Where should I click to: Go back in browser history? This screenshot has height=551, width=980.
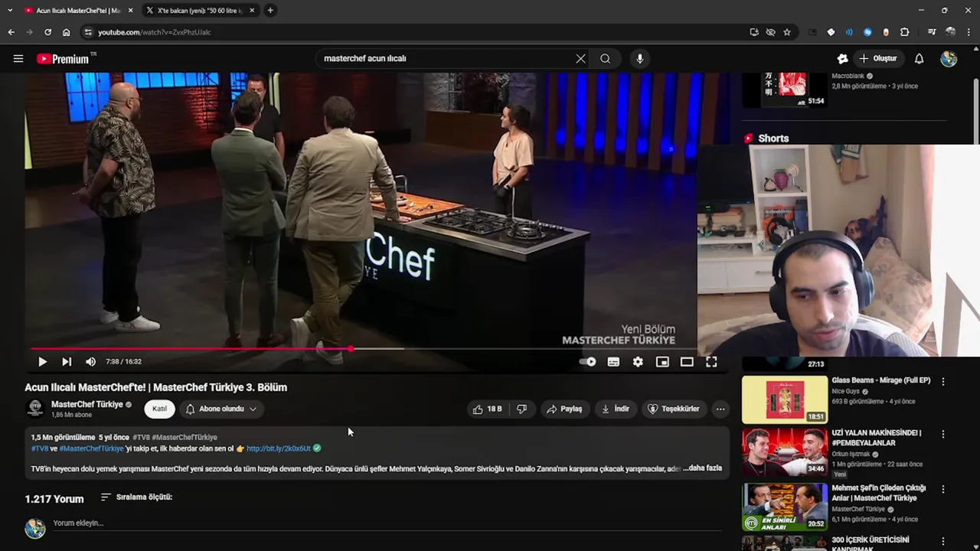click(11, 32)
